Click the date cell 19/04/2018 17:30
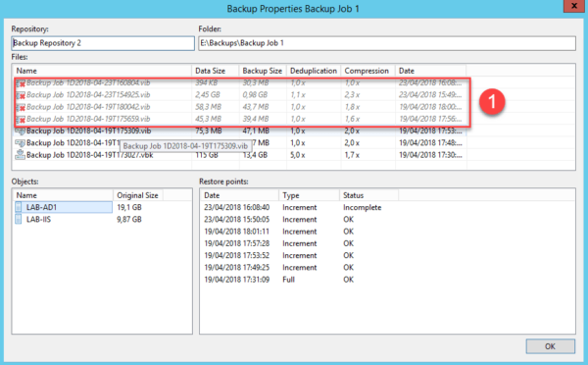 [430, 155]
